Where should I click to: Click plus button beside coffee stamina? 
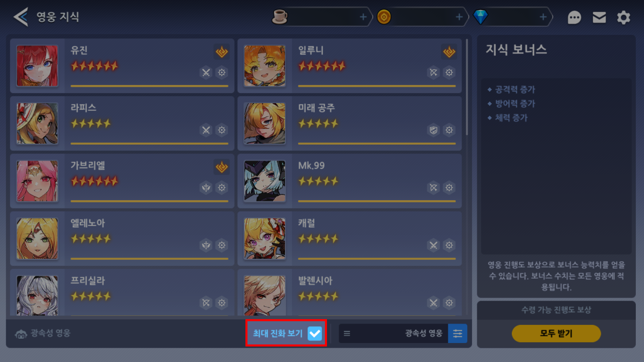point(363,17)
